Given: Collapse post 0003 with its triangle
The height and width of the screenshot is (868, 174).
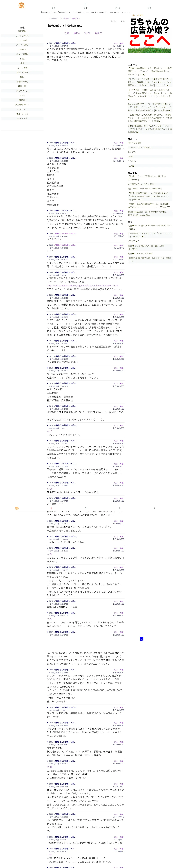Looking at the screenshot, I should (48, 158).
